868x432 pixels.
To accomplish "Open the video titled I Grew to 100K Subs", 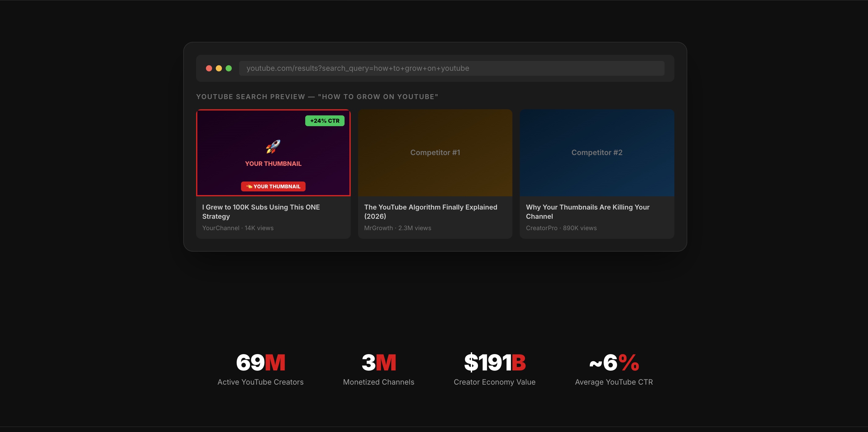I will (261, 212).
